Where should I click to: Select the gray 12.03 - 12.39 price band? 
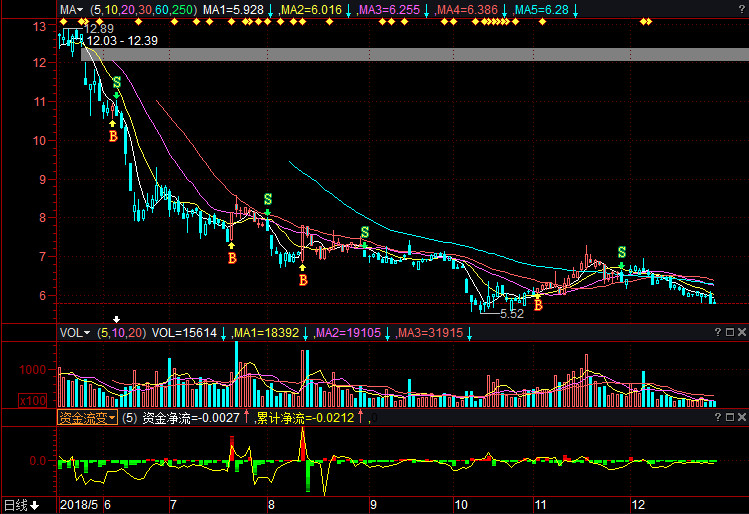pos(400,54)
